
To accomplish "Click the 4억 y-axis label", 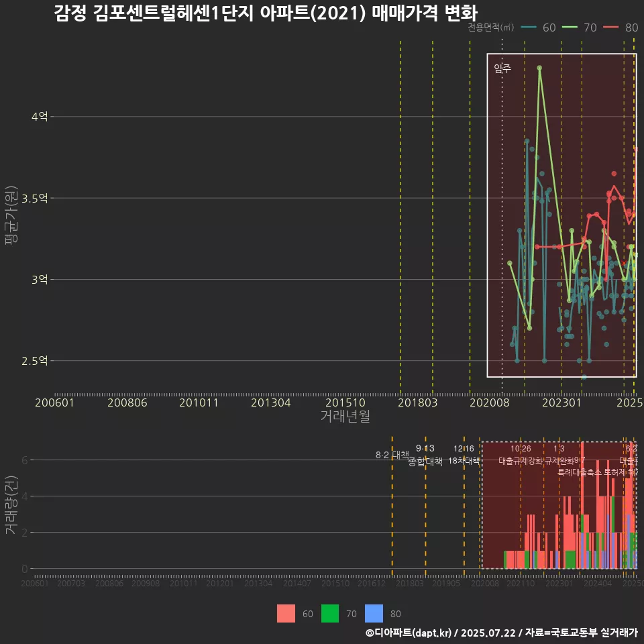I will (x=40, y=117).
